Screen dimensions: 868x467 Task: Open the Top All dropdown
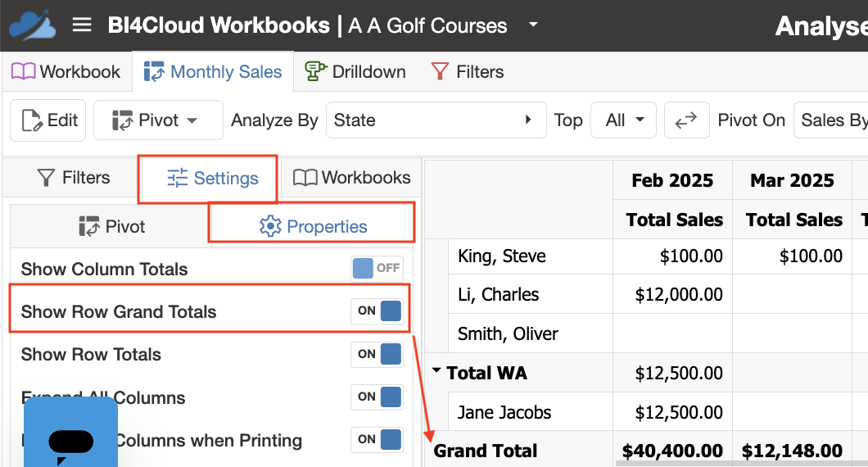(x=623, y=120)
